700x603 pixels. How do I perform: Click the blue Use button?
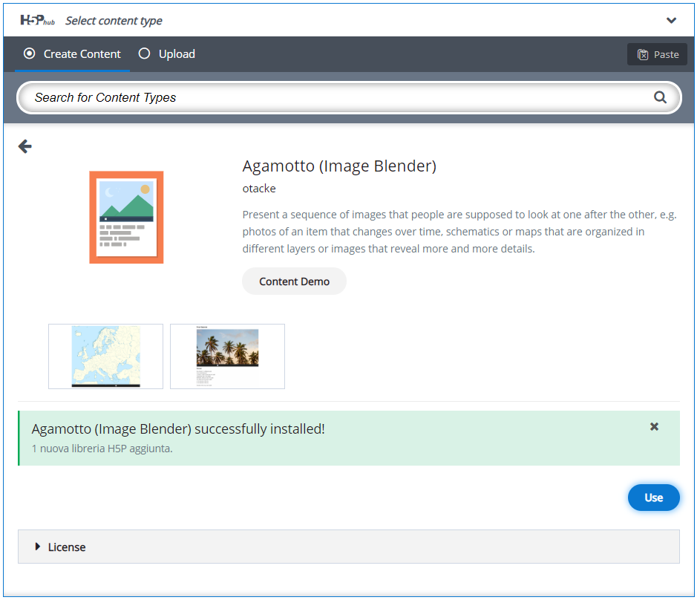pyautogui.click(x=653, y=498)
